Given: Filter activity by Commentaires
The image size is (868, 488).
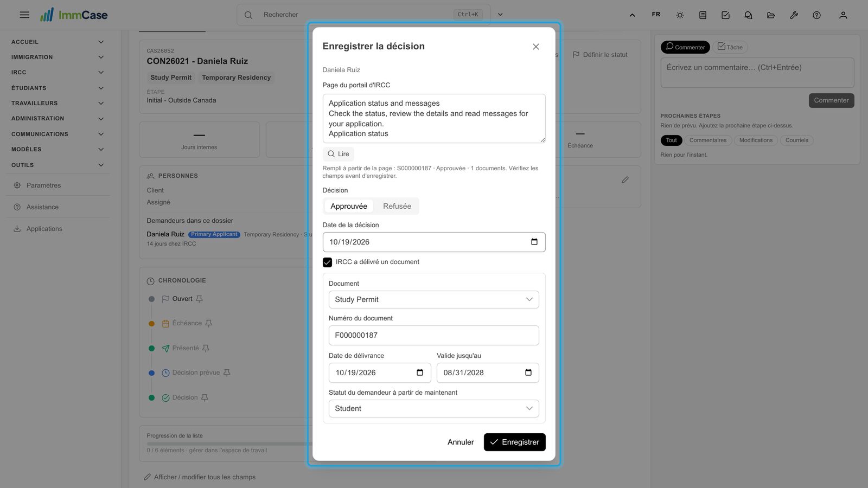Looking at the screenshot, I should click(708, 140).
